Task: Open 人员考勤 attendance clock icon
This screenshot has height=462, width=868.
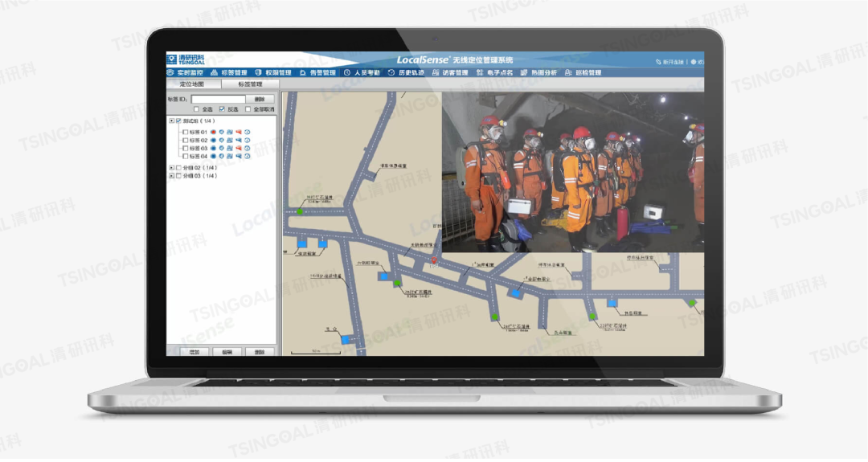Action: pos(347,72)
